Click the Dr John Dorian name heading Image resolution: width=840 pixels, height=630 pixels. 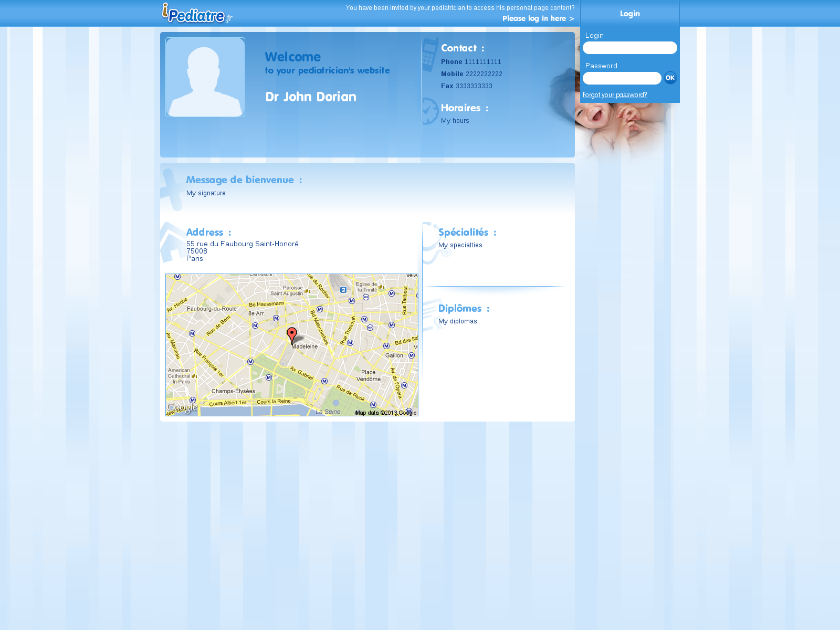pos(311,97)
